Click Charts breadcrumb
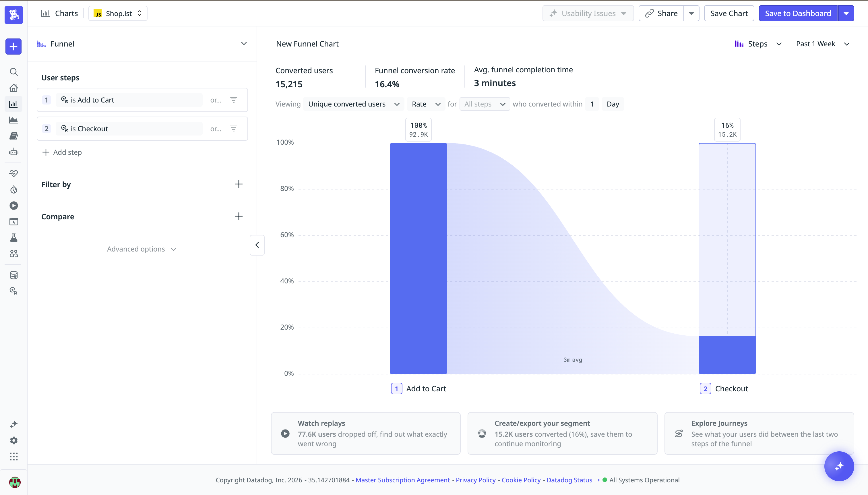The height and width of the screenshot is (495, 868). (x=59, y=13)
